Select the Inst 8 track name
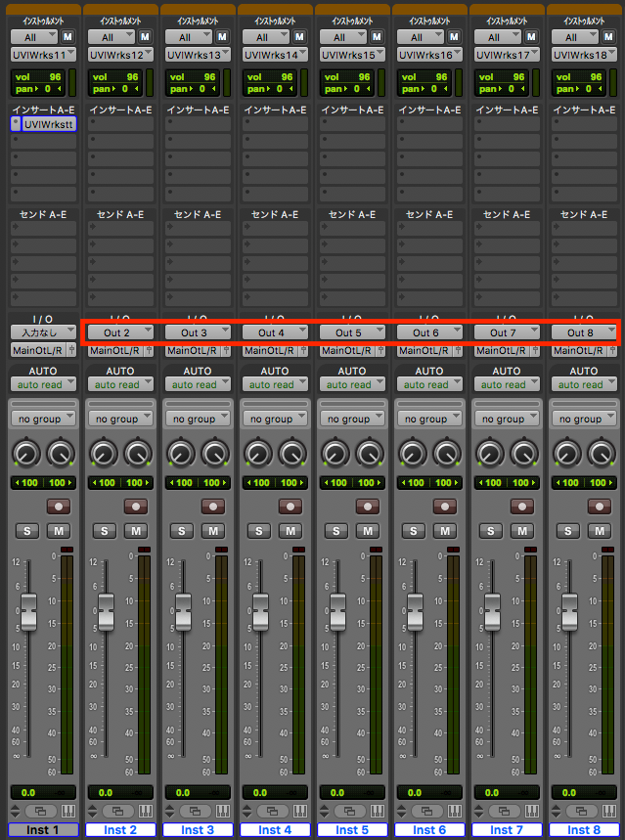Screen dimensions: 625x840 (584, 830)
